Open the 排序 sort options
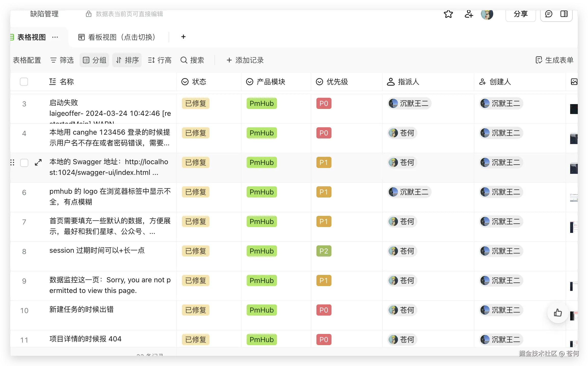The image size is (588, 366). pyautogui.click(x=127, y=60)
